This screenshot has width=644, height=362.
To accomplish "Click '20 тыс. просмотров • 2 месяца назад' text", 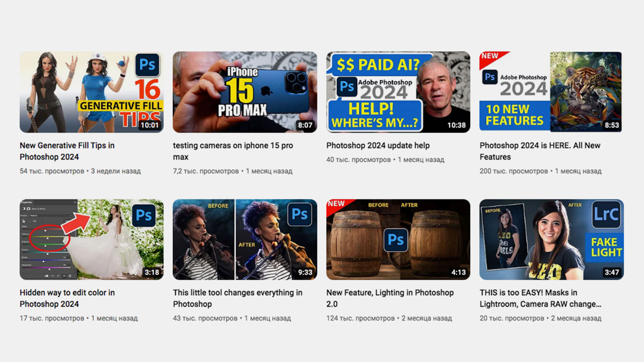I will [540, 318].
